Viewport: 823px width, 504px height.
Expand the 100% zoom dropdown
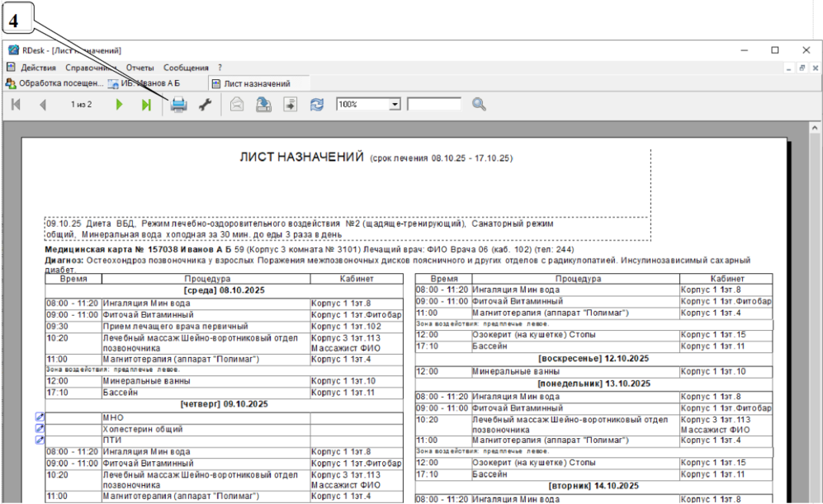[394, 105]
